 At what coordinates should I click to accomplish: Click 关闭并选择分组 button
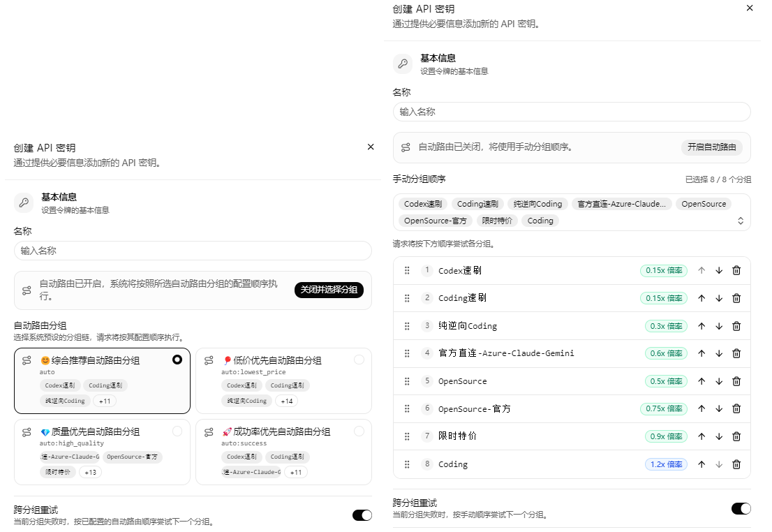329,290
